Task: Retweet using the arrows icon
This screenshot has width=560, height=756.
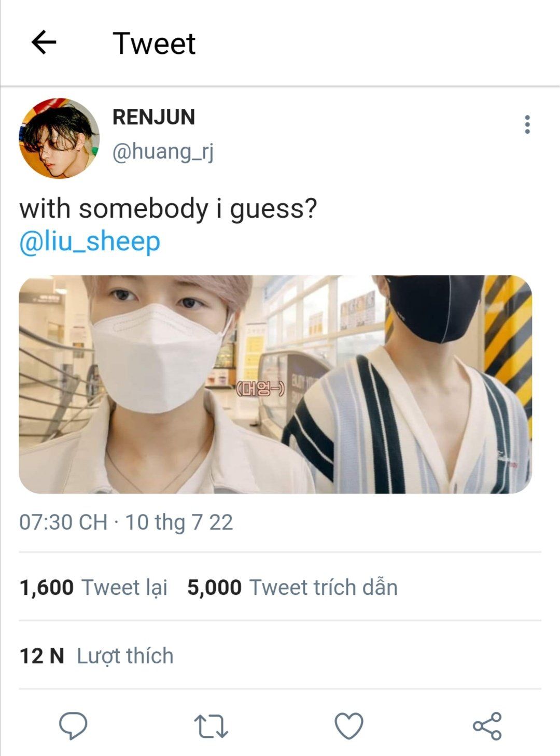Action: point(211,726)
